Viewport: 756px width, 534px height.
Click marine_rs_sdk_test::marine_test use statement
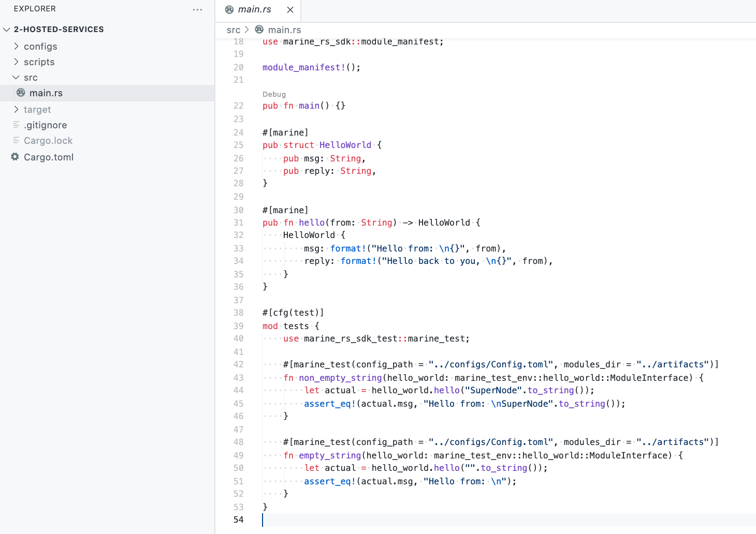[x=376, y=338]
